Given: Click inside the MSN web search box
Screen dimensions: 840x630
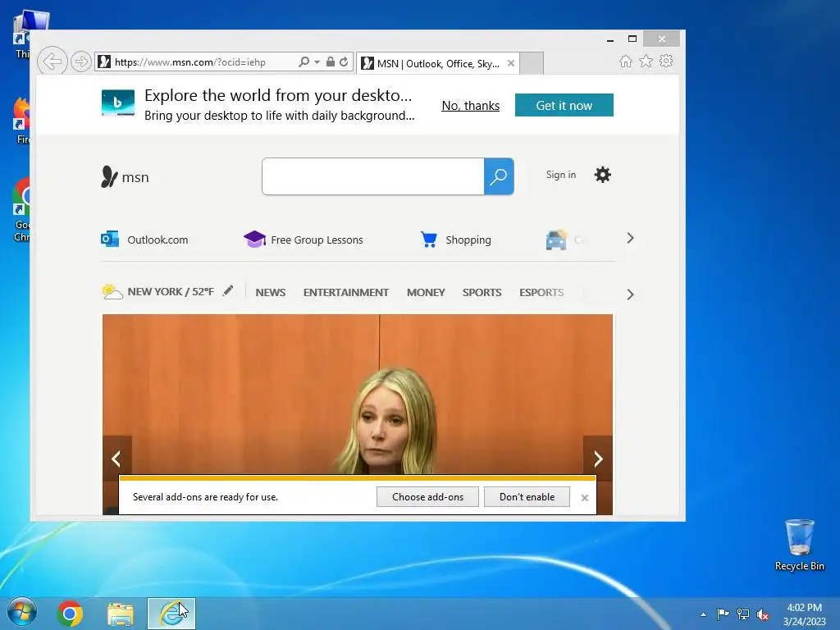Looking at the screenshot, I should pyautogui.click(x=373, y=176).
